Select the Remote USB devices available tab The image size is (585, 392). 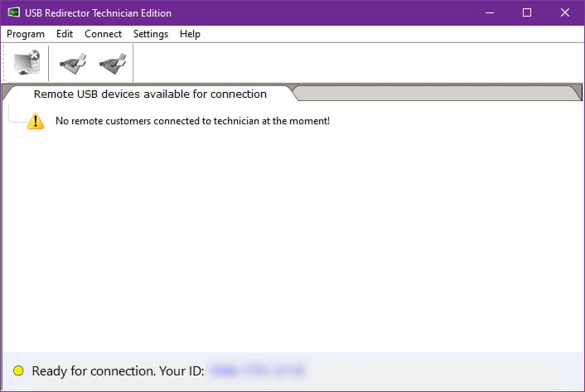(x=150, y=94)
